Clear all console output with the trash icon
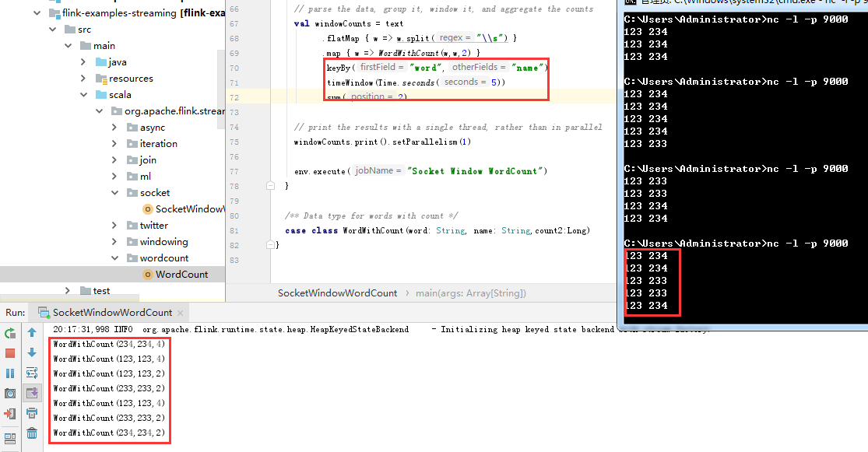868x452 pixels. tap(32, 433)
